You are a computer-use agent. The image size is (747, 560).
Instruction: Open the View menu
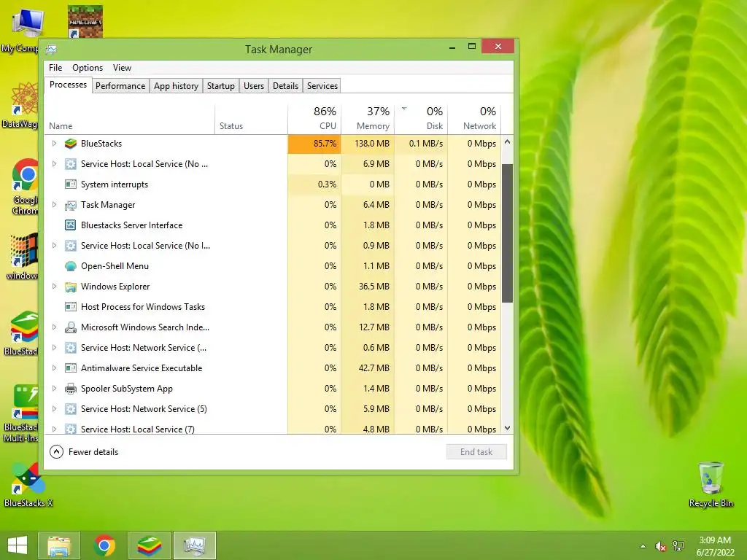pyautogui.click(x=122, y=68)
